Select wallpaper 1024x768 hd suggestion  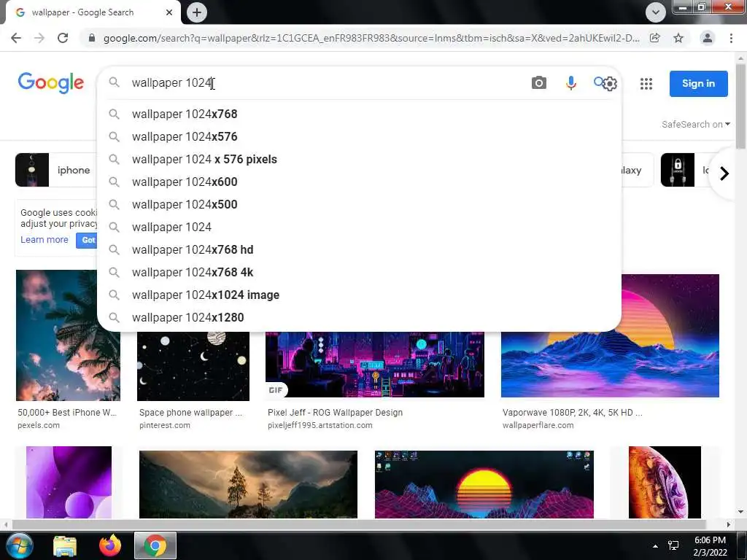tap(359, 250)
